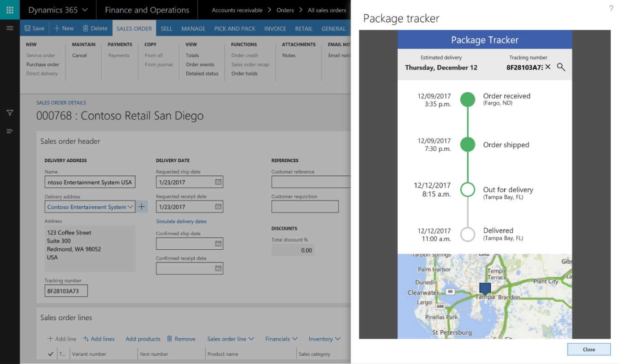Viewport: 619px width, 364px height.
Task: Switch to the RETAIL ribbon tab
Action: click(x=304, y=28)
